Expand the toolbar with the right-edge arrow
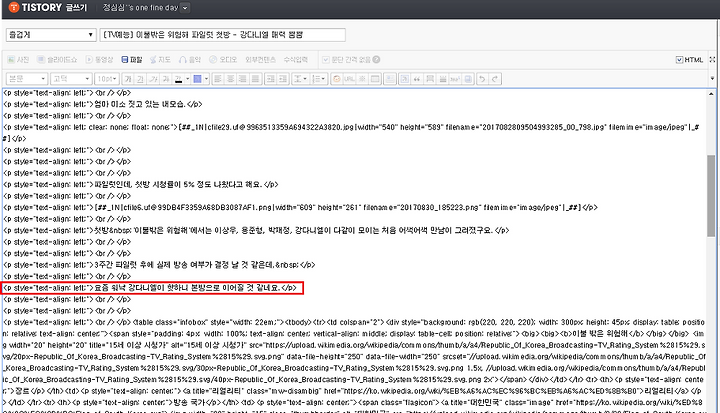This screenshot has height=413, width=720. [712, 79]
